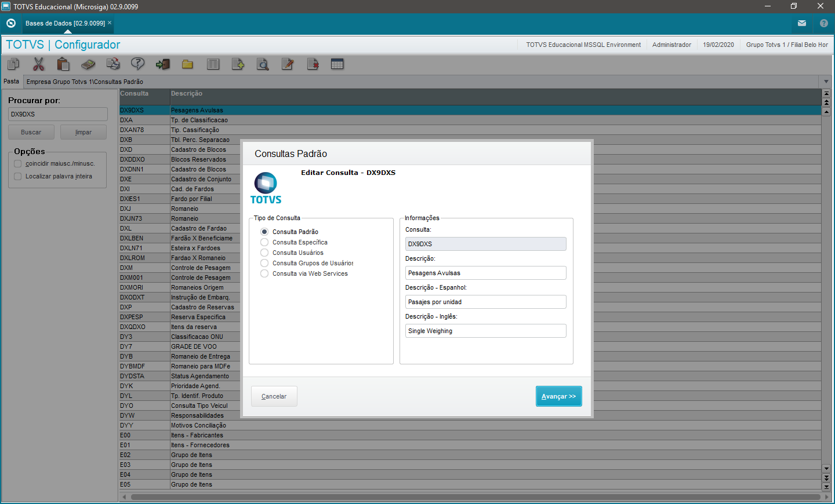Jump to top of list arrow
The image size is (835, 504).
(x=826, y=93)
